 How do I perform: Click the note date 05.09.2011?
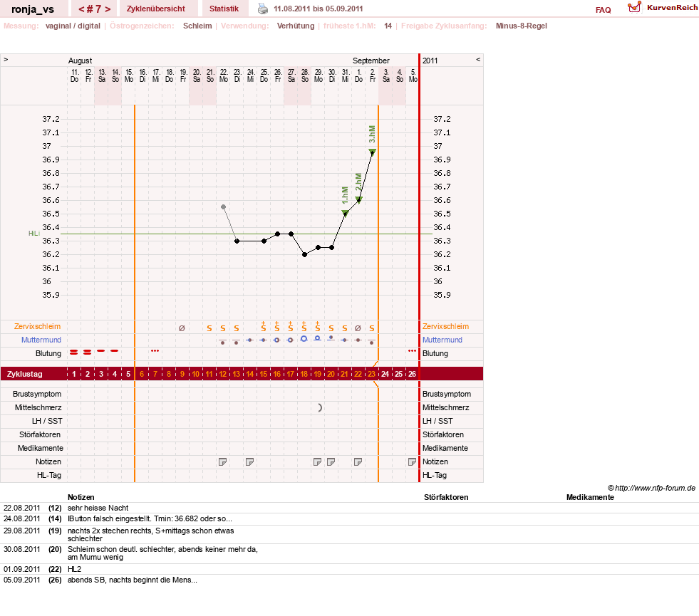(x=22, y=580)
